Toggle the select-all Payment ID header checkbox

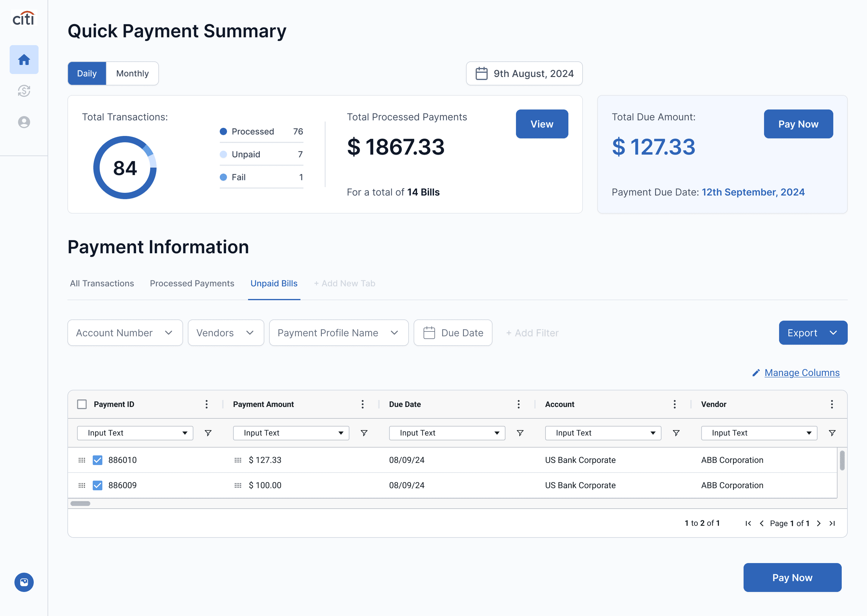[x=82, y=404]
